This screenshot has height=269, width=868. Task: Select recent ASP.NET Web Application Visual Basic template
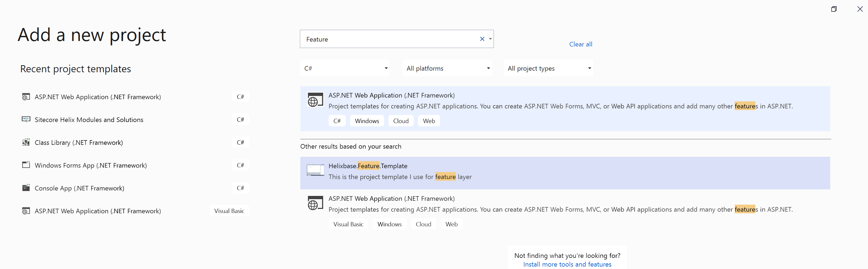(x=135, y=211)
